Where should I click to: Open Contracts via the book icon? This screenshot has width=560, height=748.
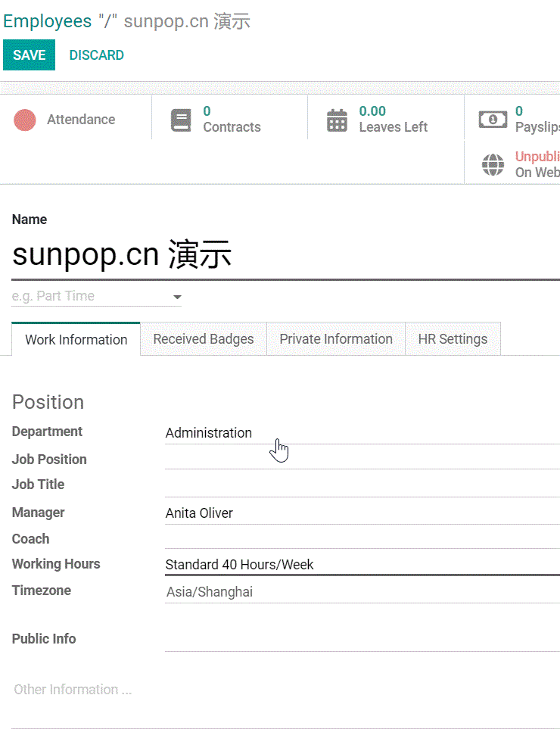tap(181, 120)
